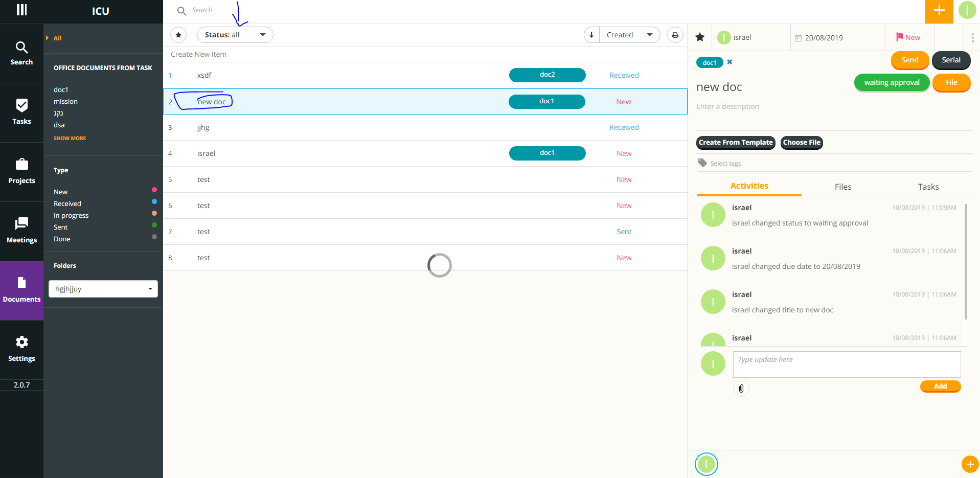The height and width of the screenshot is (478, 980).
Task: Filter by Sent type
Action: [x=60, y=227]
